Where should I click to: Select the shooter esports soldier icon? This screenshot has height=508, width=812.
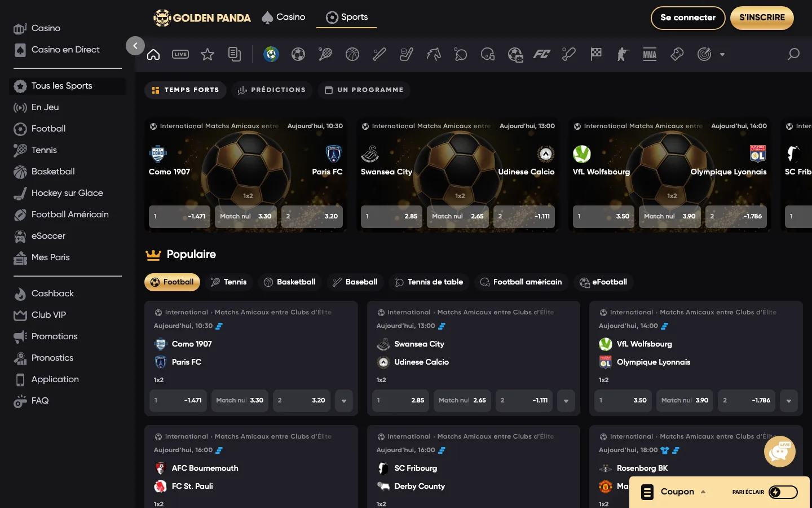coord(623,54)
